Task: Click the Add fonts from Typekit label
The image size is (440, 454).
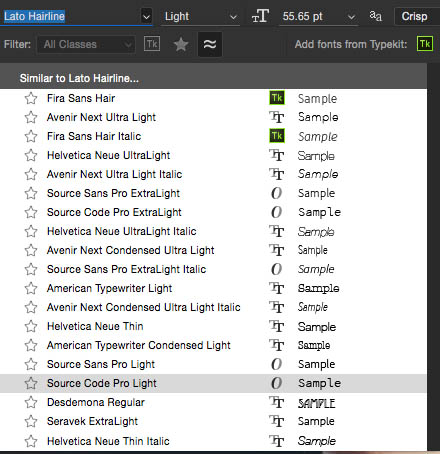Action: 351,44
